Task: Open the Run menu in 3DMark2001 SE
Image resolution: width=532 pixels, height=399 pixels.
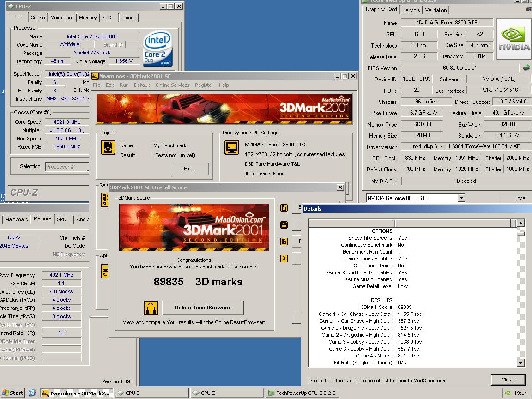Action: (124, 85)
